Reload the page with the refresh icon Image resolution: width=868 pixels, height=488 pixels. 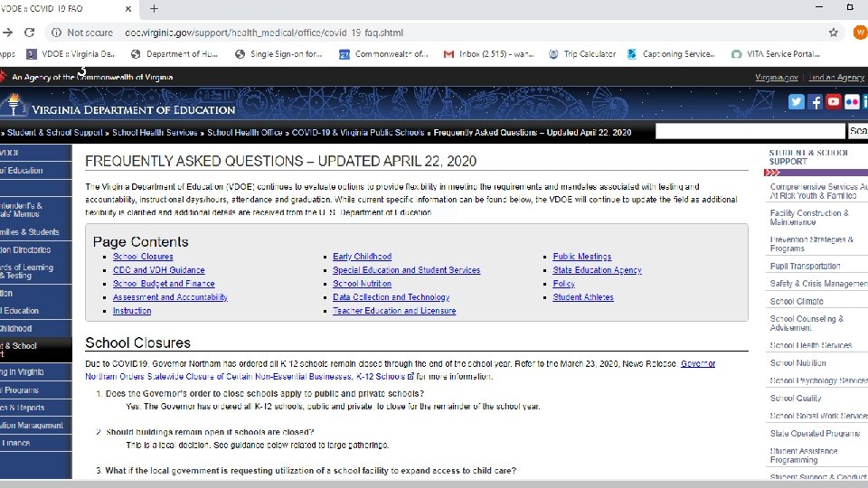point(29,33)
